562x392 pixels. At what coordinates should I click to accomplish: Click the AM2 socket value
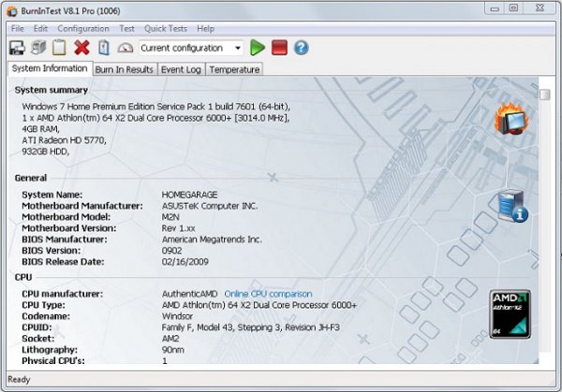(x=170, y=339)
